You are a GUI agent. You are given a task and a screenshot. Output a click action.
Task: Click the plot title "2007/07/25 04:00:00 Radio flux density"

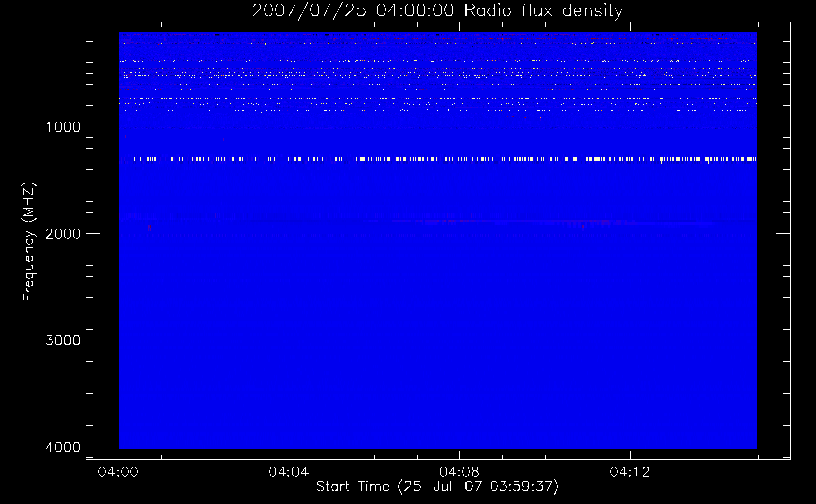437,10
